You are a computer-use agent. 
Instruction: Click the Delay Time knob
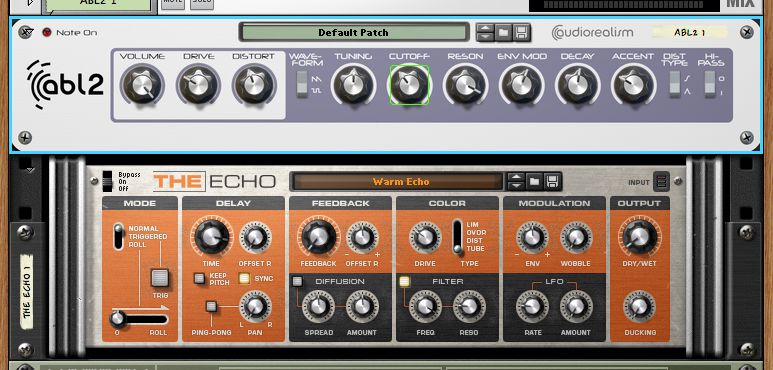point(212,236)
